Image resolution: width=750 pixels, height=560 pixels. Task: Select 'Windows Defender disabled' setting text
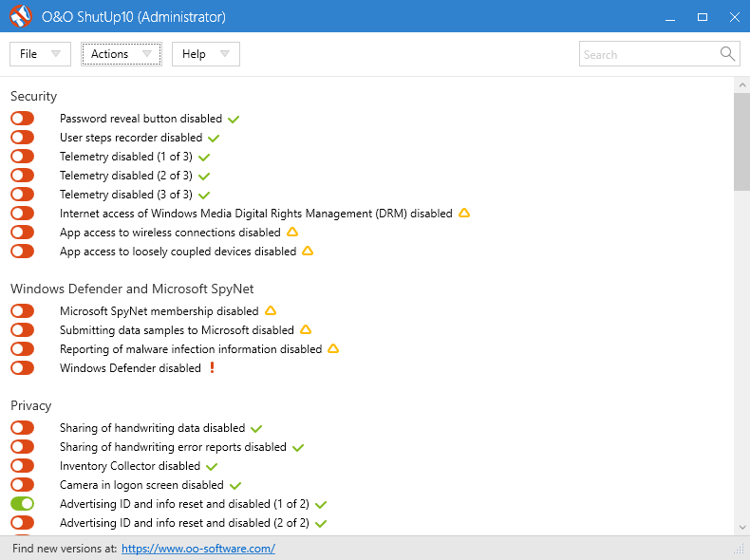130,367
